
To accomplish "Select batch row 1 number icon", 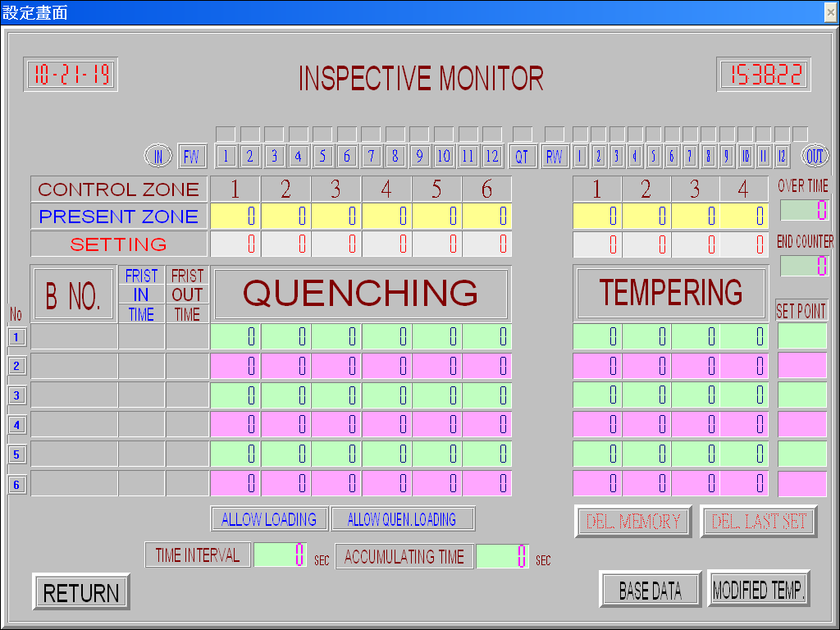I will click(x=16, y=336).
